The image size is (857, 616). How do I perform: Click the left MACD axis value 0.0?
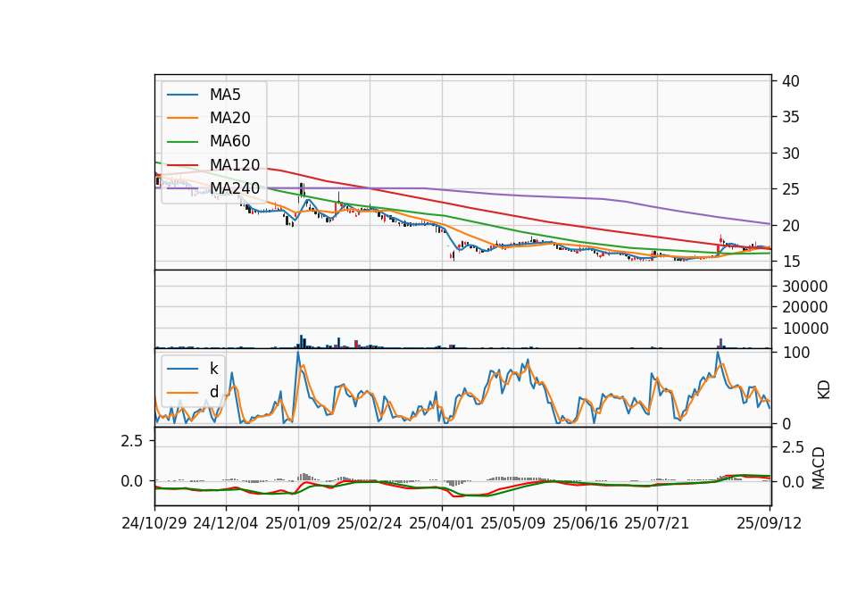(131, 481)
